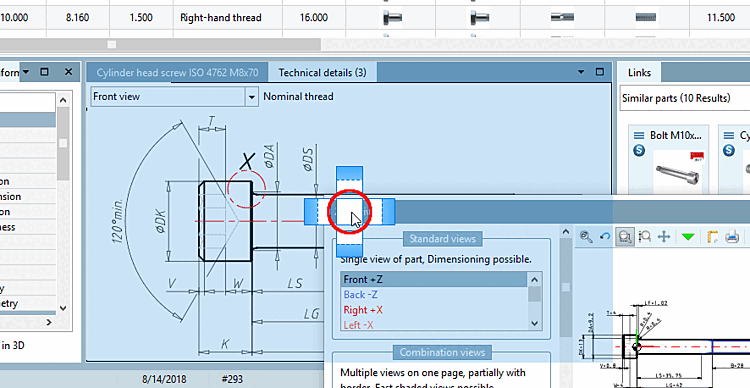
Task: Click the Standard views list down arrow
Action: click(535, 323)
